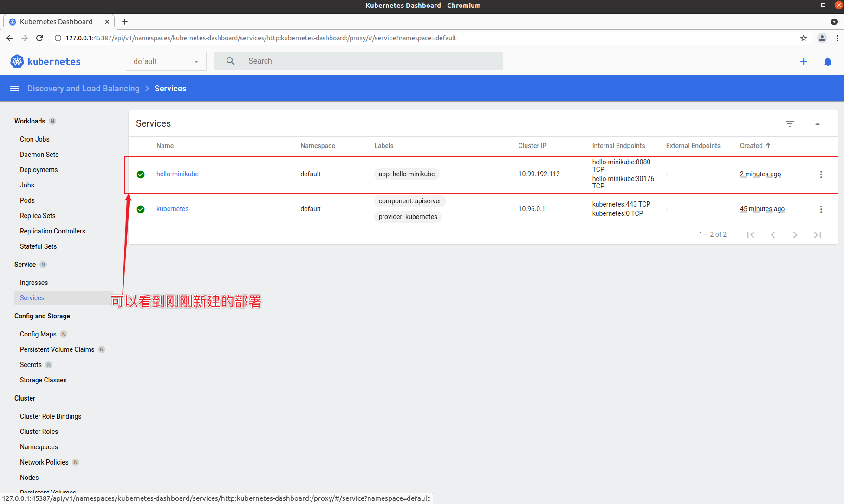Select Daemon Sets in sidebar
The image size is (844, 504).
click(x=39, y=155)
